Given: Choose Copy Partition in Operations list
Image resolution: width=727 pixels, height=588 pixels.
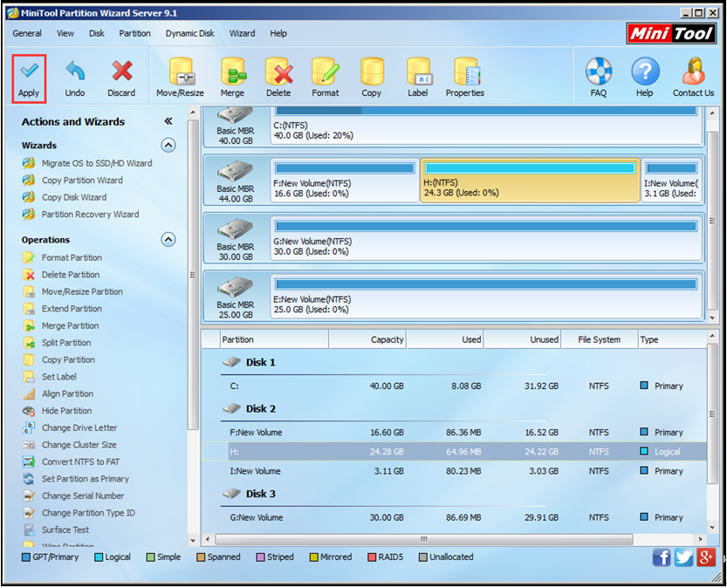Looking at the screenshot, I should 58,360.
